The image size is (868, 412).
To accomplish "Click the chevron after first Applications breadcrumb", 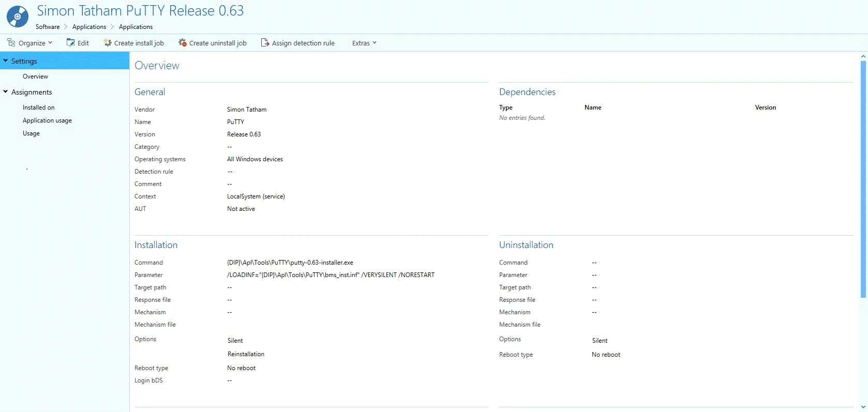I will point(112,27).
